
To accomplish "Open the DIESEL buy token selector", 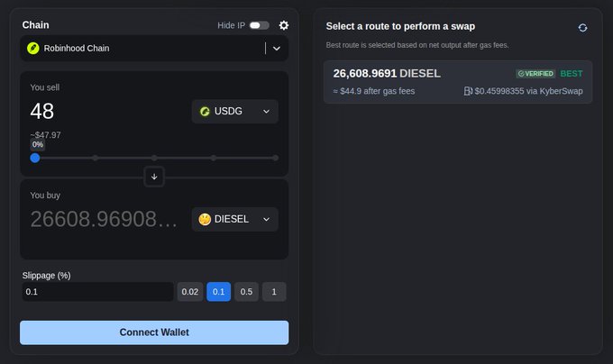I will click(x=235, y=219).
